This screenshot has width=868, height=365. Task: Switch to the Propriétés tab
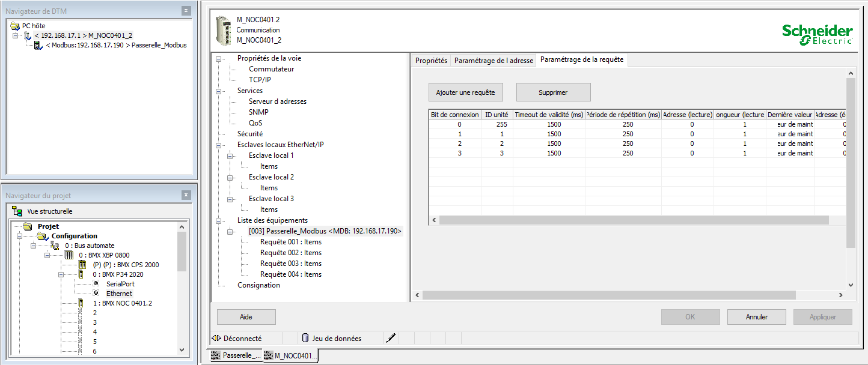click(x=431, y=61)
